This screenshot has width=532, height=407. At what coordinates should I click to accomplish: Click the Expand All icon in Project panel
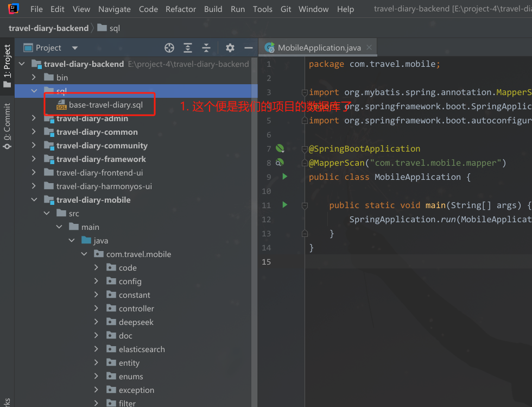[x=188, y=48]
